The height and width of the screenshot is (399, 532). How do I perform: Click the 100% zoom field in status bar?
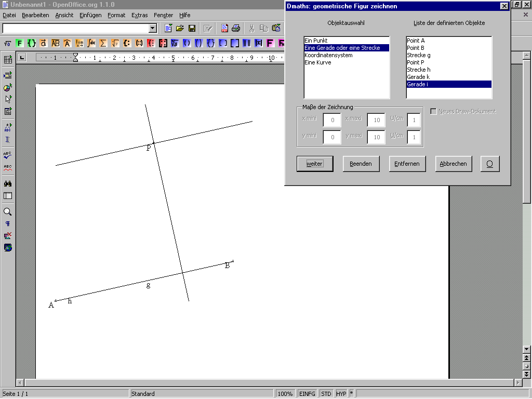point(285,394)
